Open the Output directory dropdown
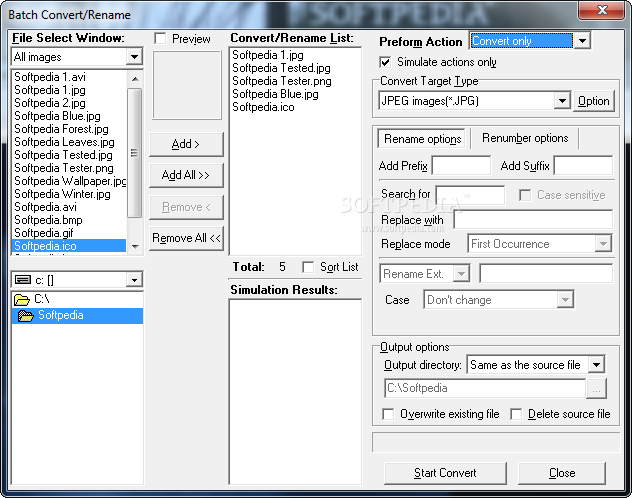Screen dimensions: 632x498 596,365
